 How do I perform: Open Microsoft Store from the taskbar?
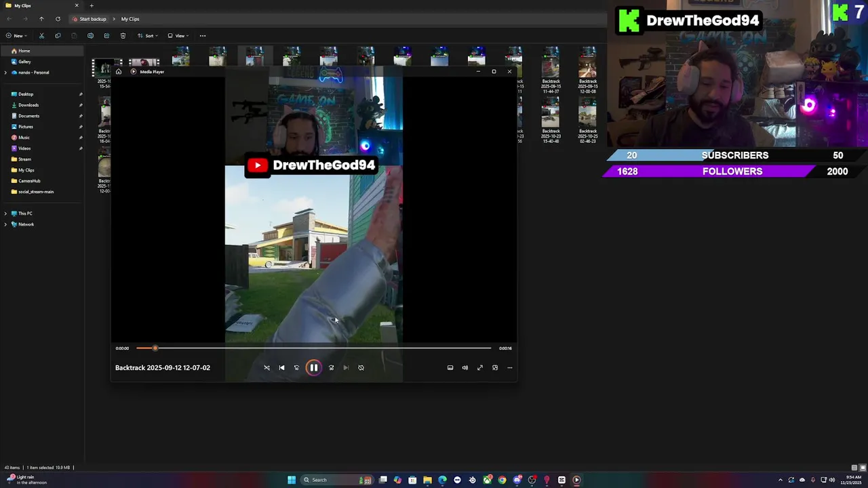coord(412,480)
